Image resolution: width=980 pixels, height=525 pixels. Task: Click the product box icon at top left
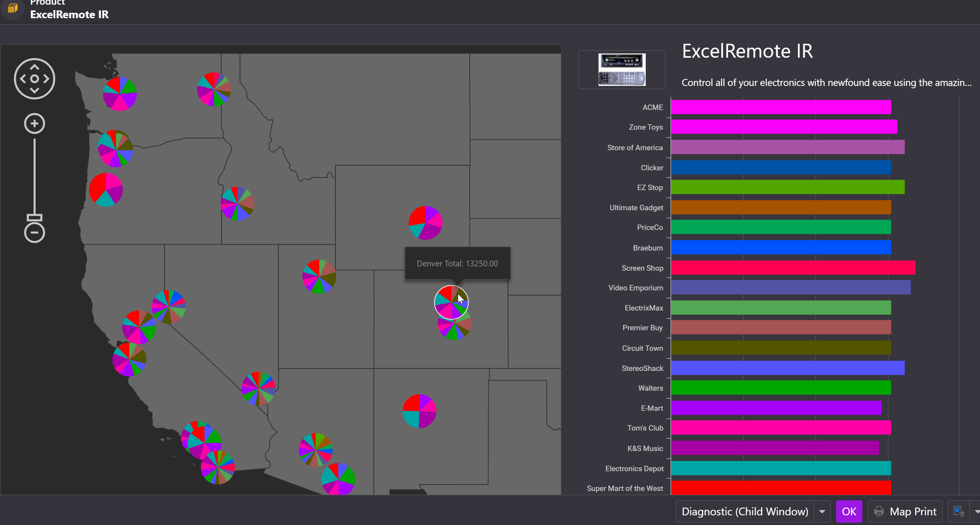tap(13, 8)
